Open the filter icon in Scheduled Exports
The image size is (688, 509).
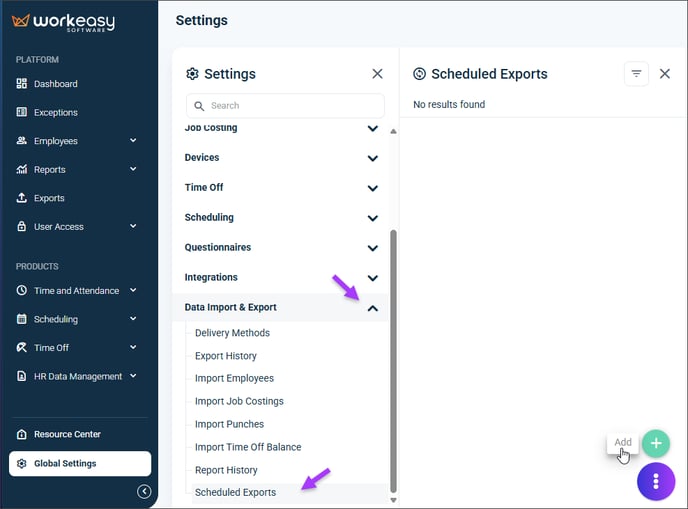coord(636,74)
